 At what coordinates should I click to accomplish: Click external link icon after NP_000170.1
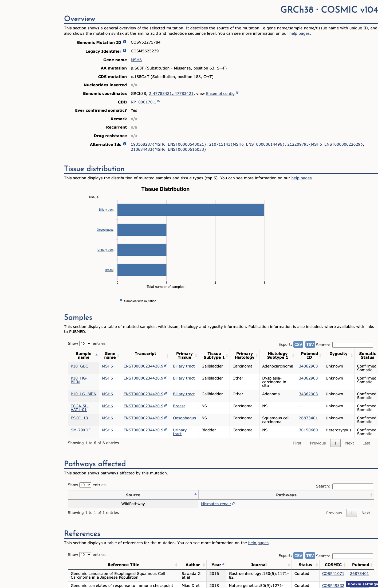pyautogui.click(x=159, y=101)
